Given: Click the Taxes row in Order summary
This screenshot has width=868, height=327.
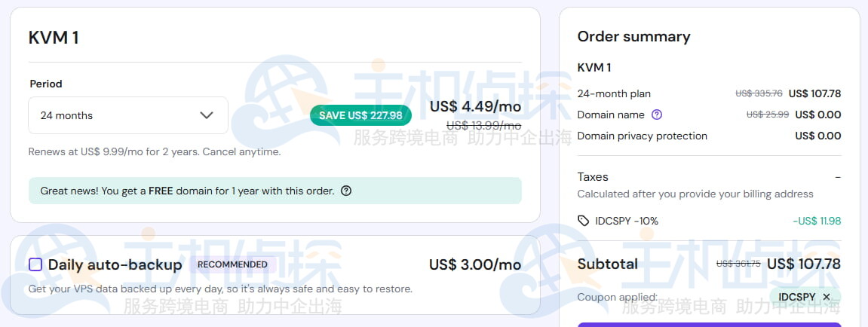Looking at the screenshot, I should click(x=593, y=177).
